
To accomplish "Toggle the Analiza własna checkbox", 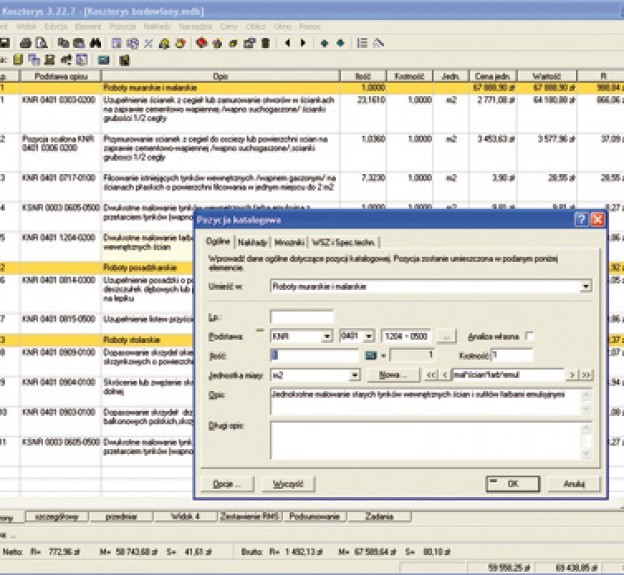I will 529,336.
